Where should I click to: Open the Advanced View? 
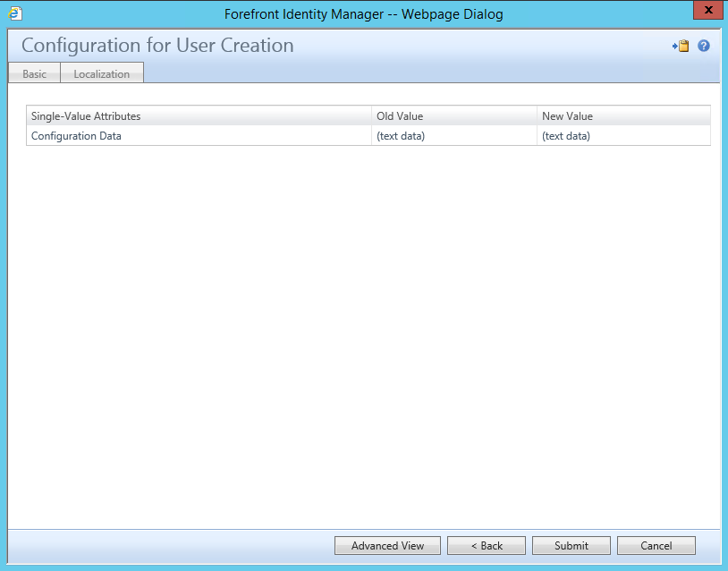click(x=387, y=545)
